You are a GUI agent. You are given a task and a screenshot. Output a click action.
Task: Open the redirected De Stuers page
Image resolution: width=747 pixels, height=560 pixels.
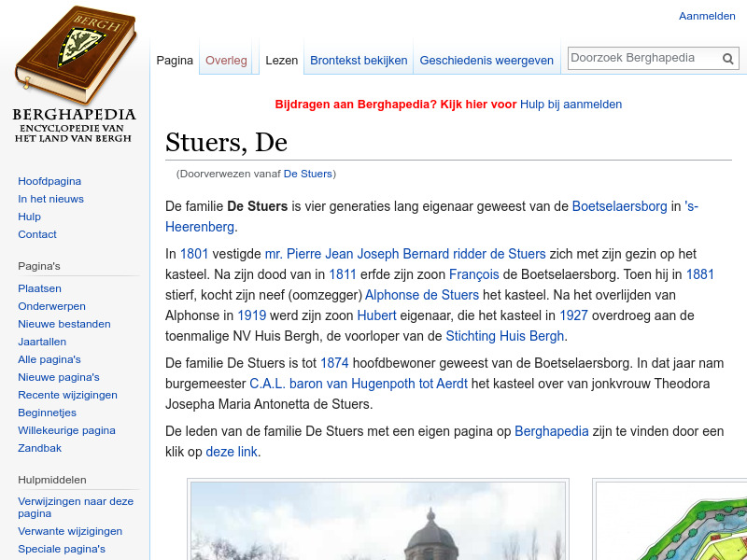[308, 173]
